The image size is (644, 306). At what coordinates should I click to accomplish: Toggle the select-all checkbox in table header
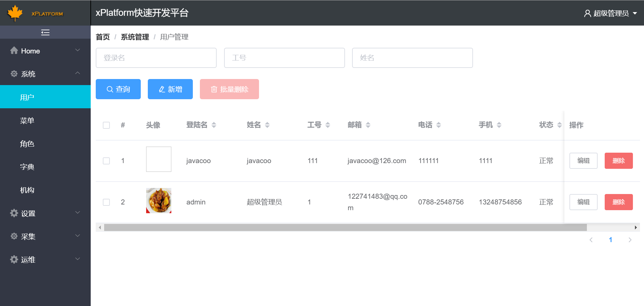point(106,125)
